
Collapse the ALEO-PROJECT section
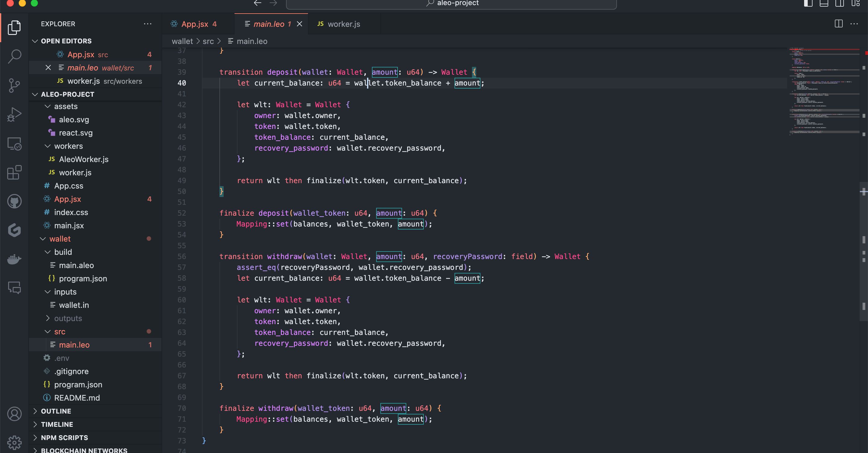pyautogui.click(x=95, y=94)
